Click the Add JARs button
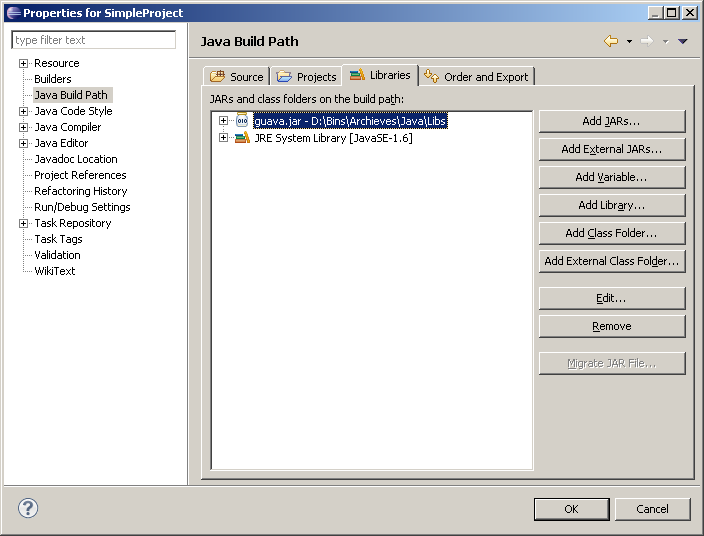 tap(612, 121)
